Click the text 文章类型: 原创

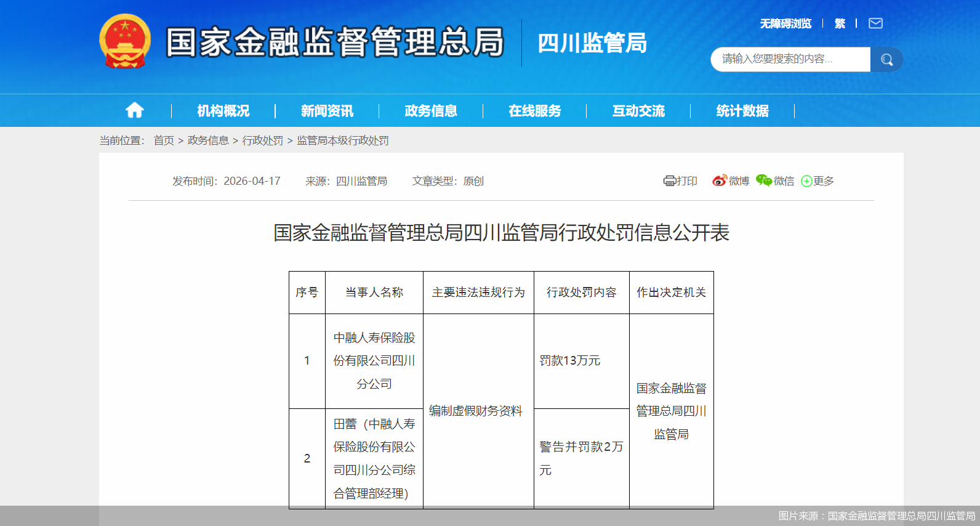(x=448, y=181)
